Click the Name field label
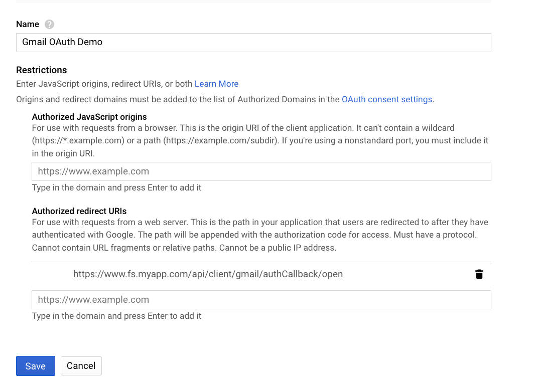Screen dimensions: 537x392 28,25
